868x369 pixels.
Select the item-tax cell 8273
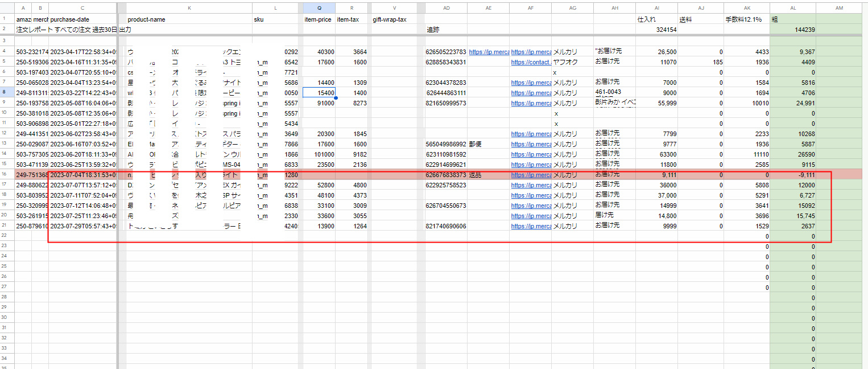click(x=352, y=103)
